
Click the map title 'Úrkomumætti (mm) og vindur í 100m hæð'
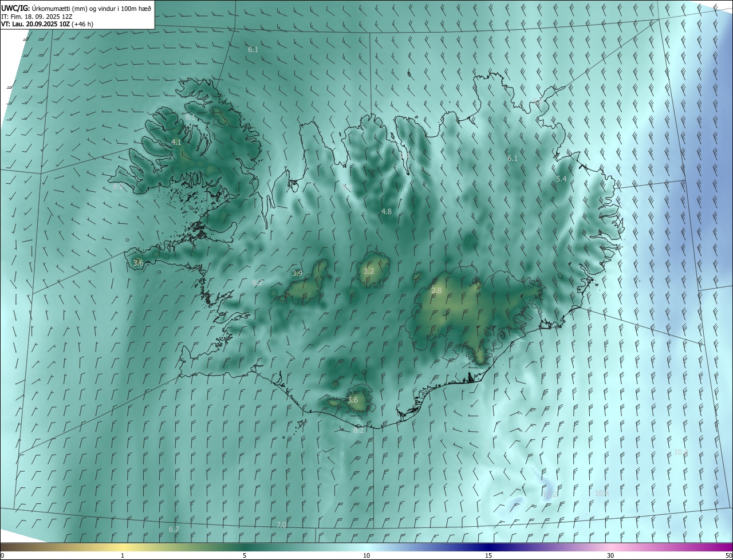click(x=91, y=8)
